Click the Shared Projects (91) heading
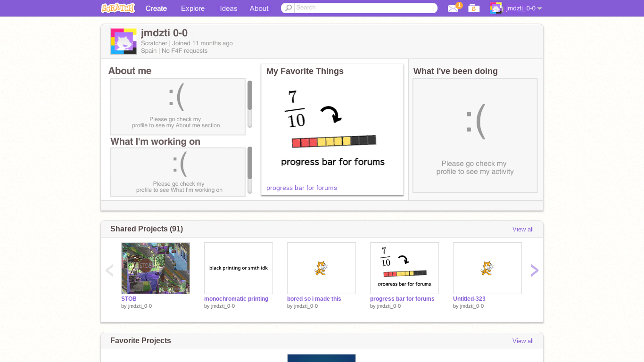Screen dimensions: 644x362 coord(147,229)
